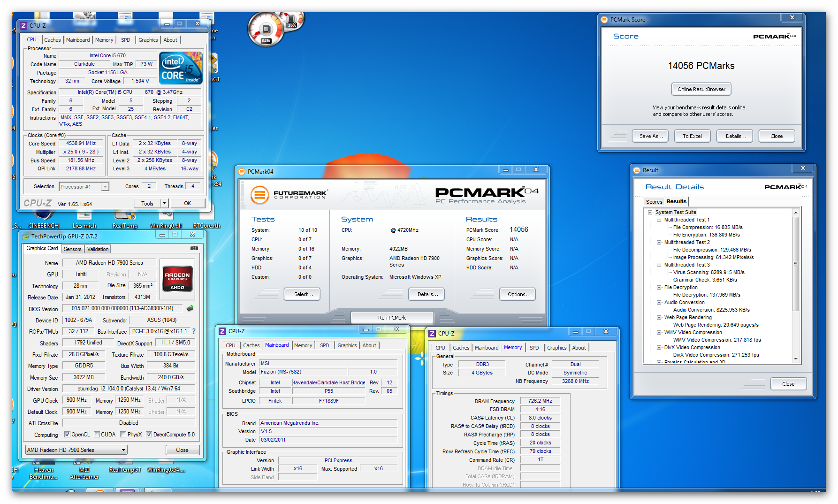Screen dimensions: 838x504
Task: Click the PCMark Score window title icon
Action: coord(604,20)
